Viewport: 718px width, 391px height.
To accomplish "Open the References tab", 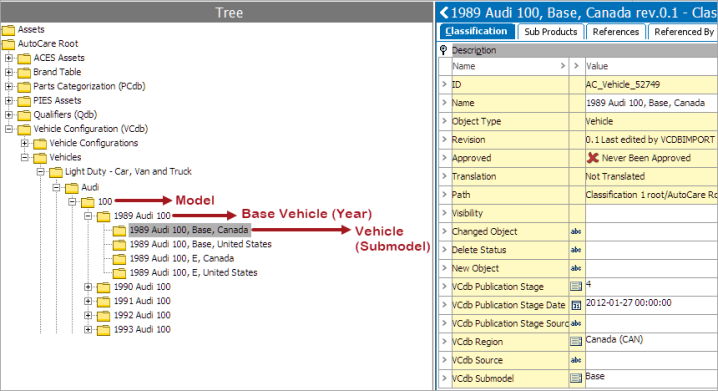I will 615,32.
